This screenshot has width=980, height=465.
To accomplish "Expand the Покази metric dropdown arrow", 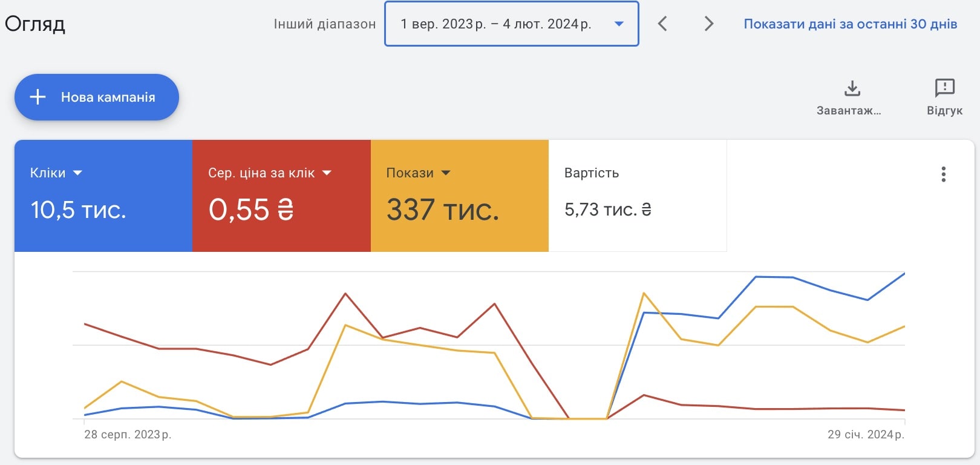I will pyautogui.click(x=446, y=173).
